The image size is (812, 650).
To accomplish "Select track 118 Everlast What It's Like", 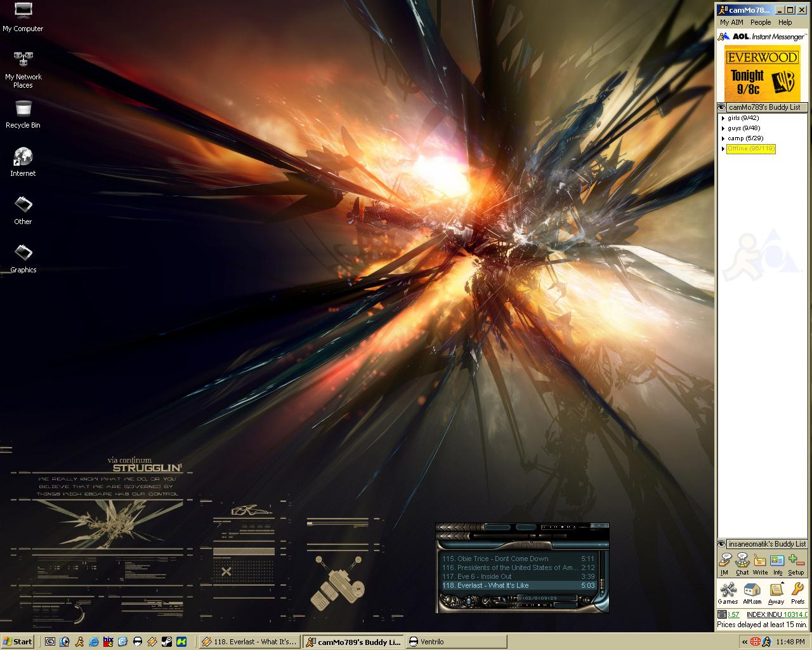I will [518, 585].
